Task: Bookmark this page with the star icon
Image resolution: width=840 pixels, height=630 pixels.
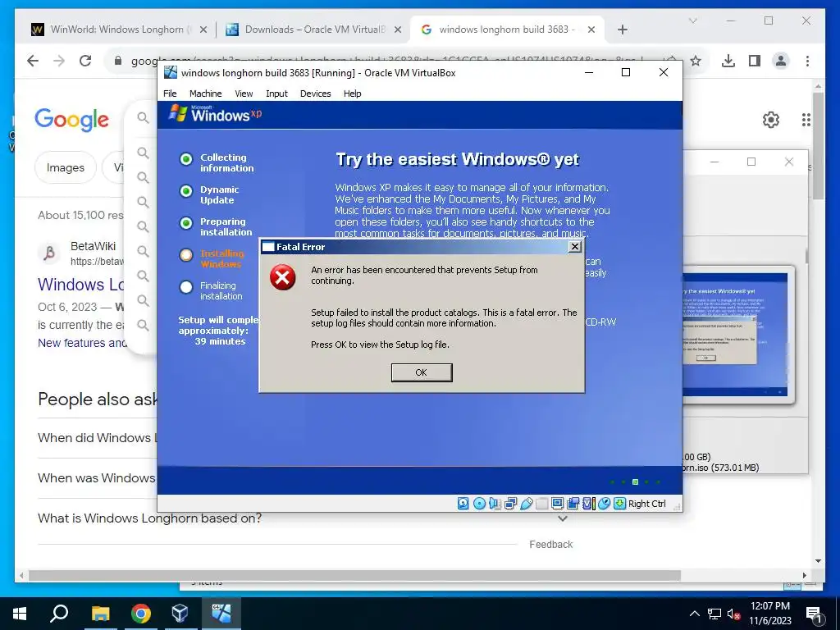Action: pos(696,61)
